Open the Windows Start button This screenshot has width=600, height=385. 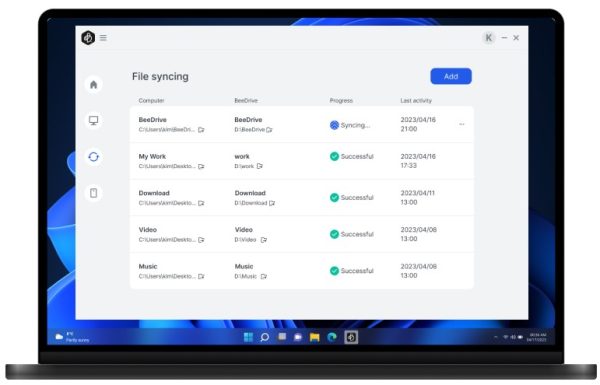(248, 337)
